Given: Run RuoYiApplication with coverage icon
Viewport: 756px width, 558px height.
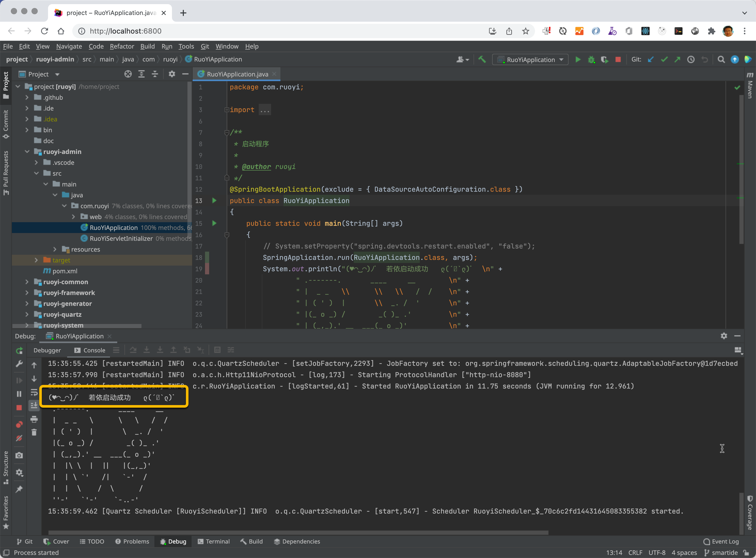Looking at the screenshot, I should click(604, 59).
